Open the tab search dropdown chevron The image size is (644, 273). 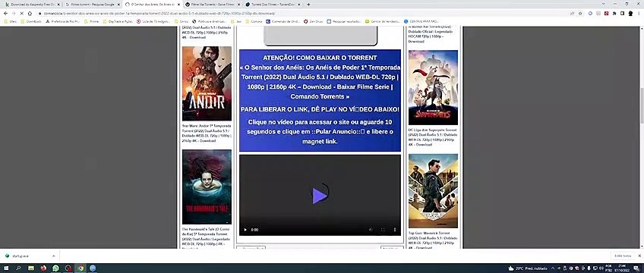[x=603, y=4]
